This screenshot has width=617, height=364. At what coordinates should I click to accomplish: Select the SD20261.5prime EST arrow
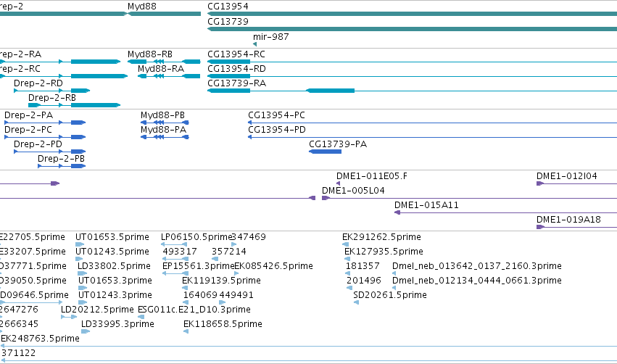[x=356, y=302]
